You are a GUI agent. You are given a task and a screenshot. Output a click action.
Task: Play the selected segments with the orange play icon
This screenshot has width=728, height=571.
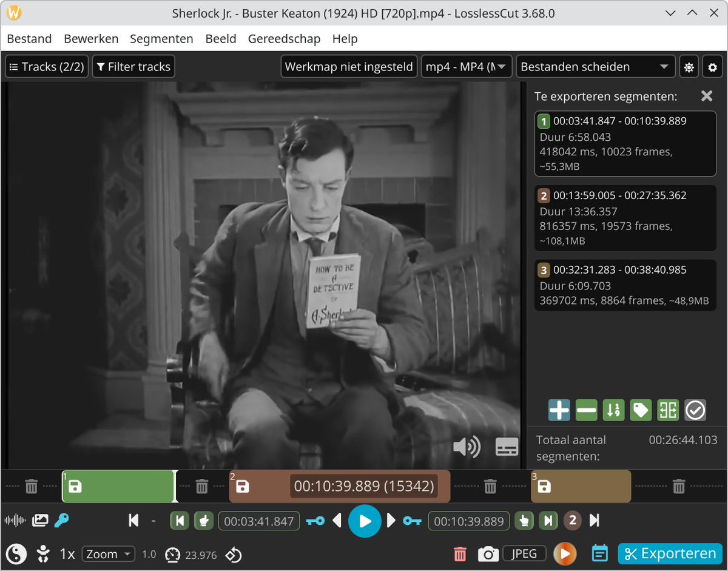click(x=565, y=553)
